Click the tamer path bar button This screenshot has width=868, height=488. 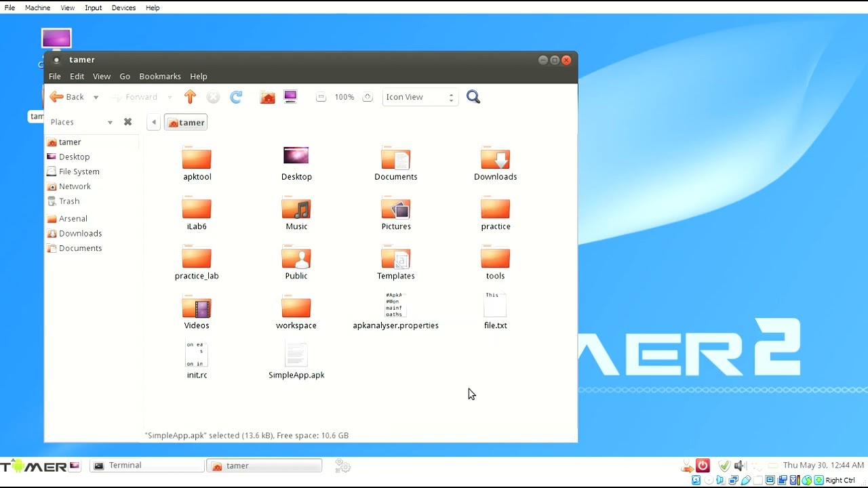(186, 123)
